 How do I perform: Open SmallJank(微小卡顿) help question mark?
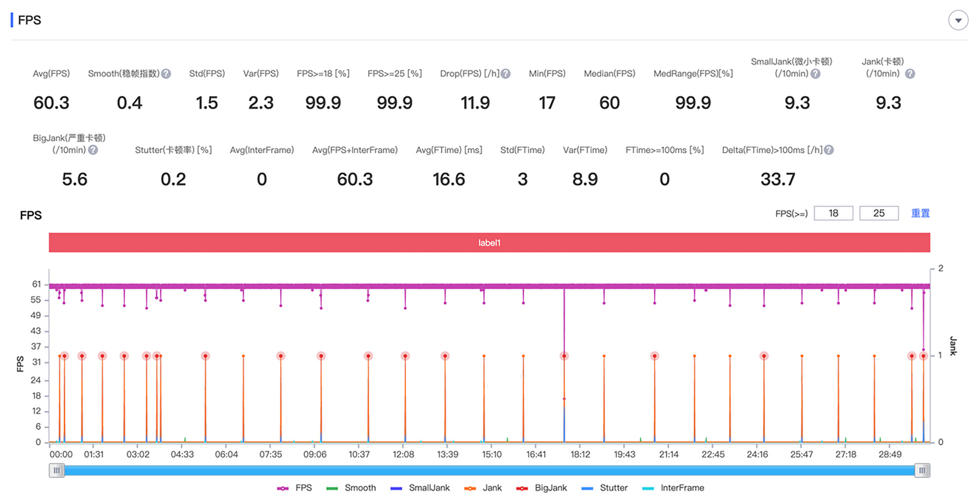point(816,74)
